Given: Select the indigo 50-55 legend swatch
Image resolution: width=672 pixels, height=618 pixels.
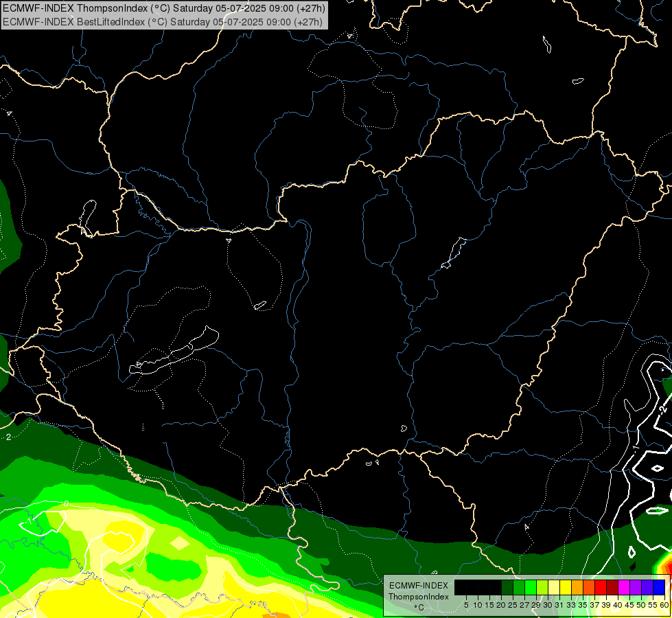Looking at the screenshot, I should point(647,587).
